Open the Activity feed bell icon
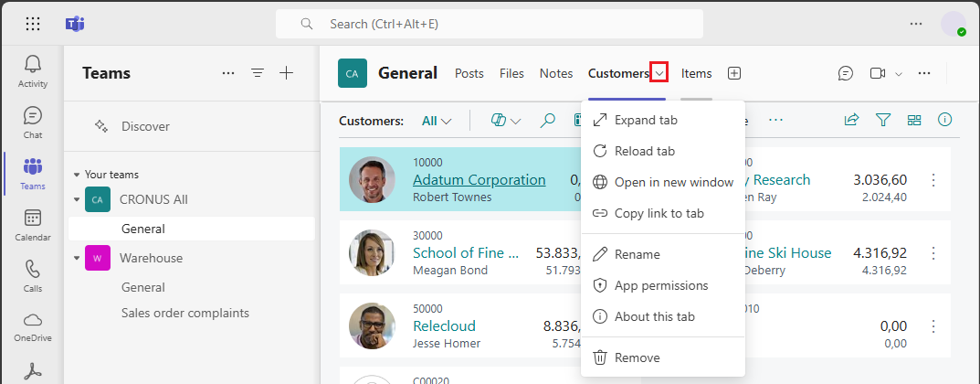 click(33, 69)
